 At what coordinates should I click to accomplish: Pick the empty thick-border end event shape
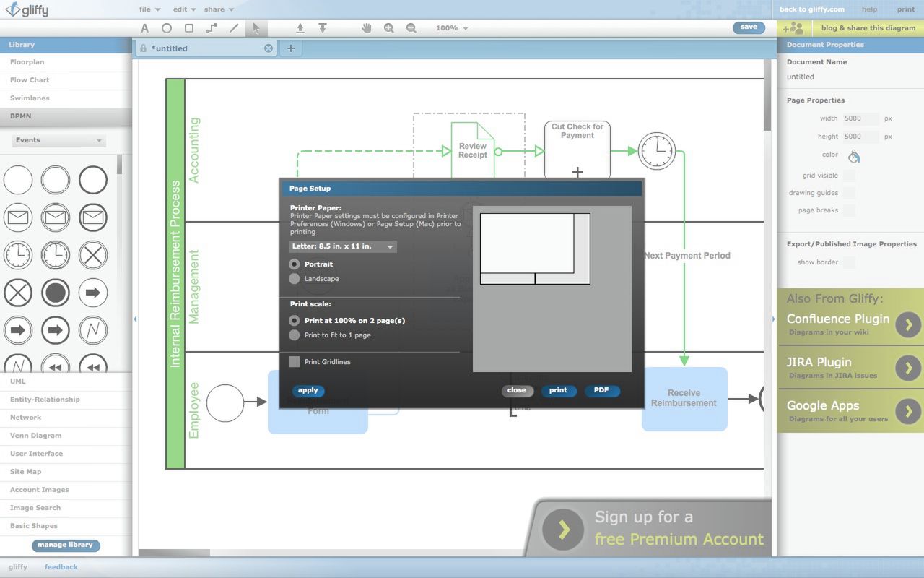click(93, 180)
